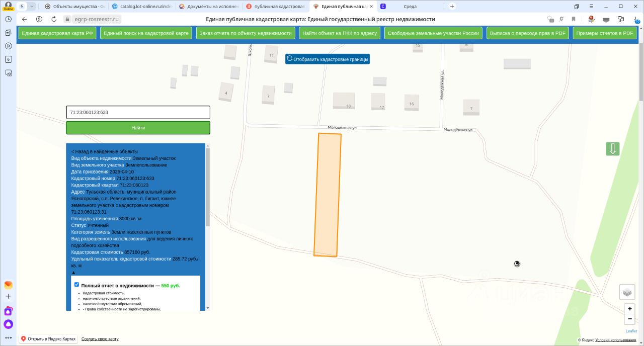Close the active cadastral map tab
The width and height of the screenshot is (644, 346).
(x=371, y=6)
